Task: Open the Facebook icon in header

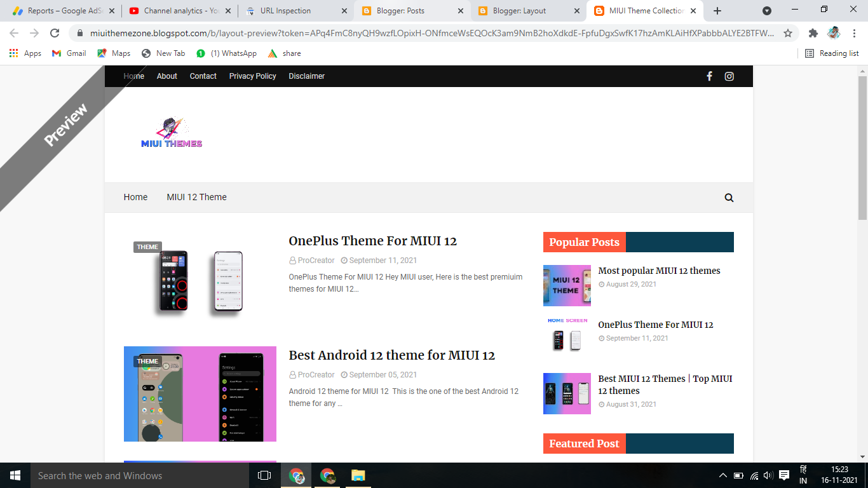Action: click(709, 76)
